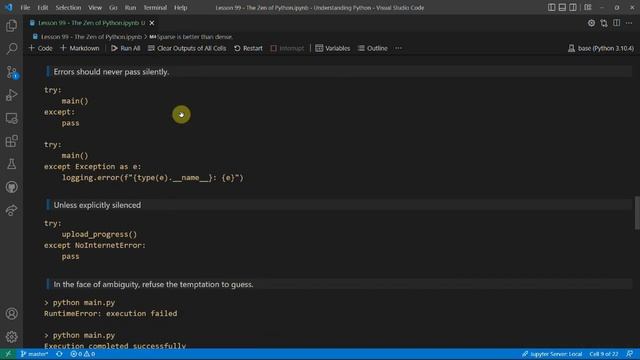This screenshot has width=640, height=360.
Task: Toggle secondary side bar layout icon
Action: coord(573,7)
